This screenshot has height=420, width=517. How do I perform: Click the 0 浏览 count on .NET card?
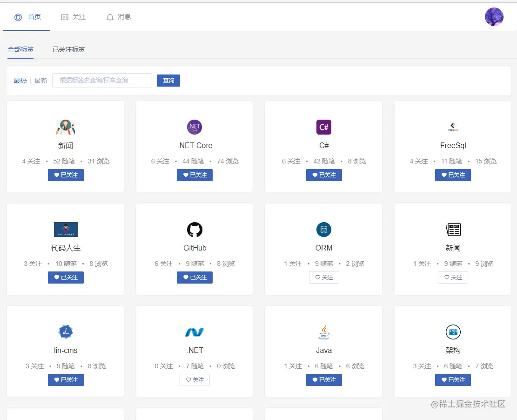[226, 366]
